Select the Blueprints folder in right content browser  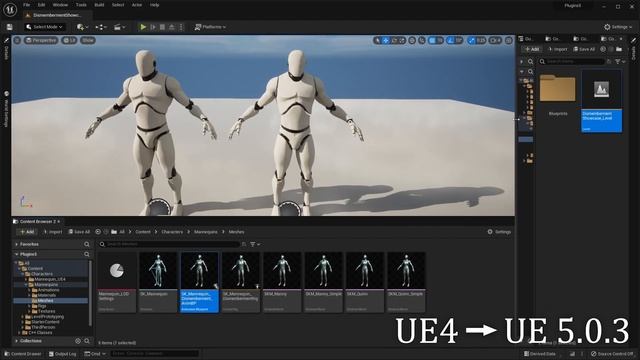(558, 95)
